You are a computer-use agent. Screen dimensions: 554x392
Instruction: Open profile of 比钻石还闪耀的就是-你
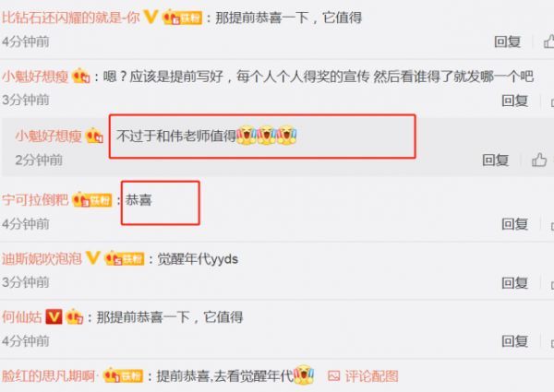point(71,18)
